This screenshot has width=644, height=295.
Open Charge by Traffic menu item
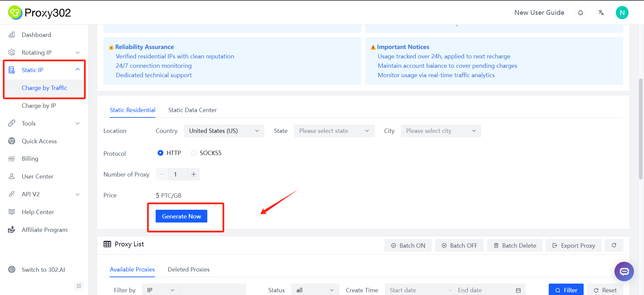(x=44, y=88)
